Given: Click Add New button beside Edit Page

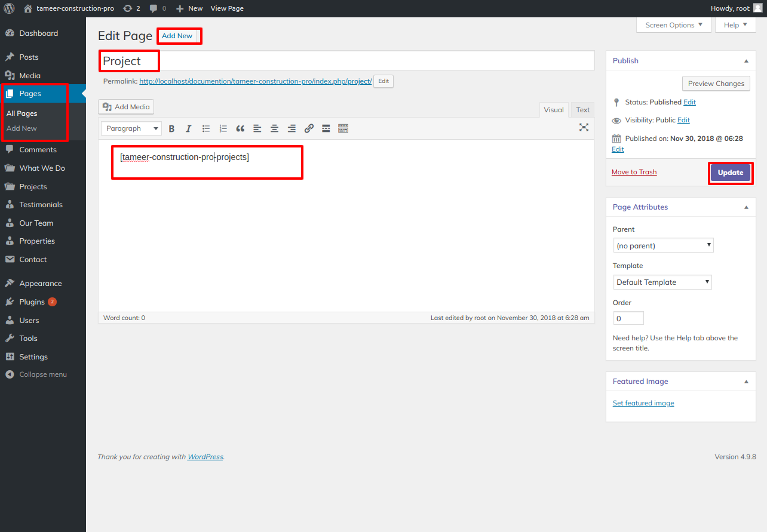Looking at the screenshot, I should pos(177,36).
